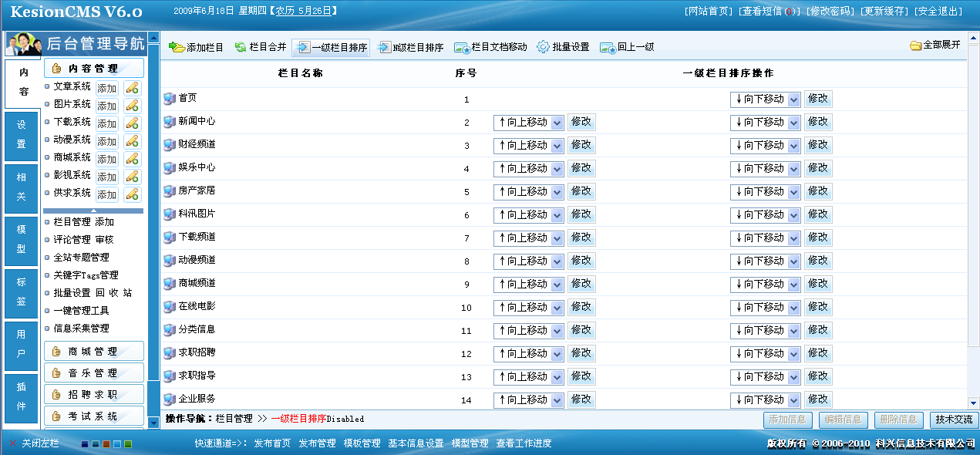
Task: Click the right vertical scrollbar
Action: tap(974, 231)
